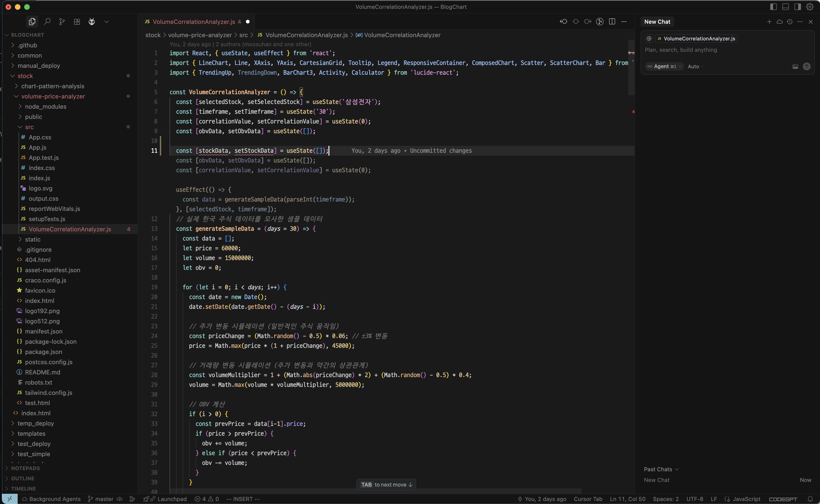
Task: Open the notifications bell in status bar
Action: point(810,499)
